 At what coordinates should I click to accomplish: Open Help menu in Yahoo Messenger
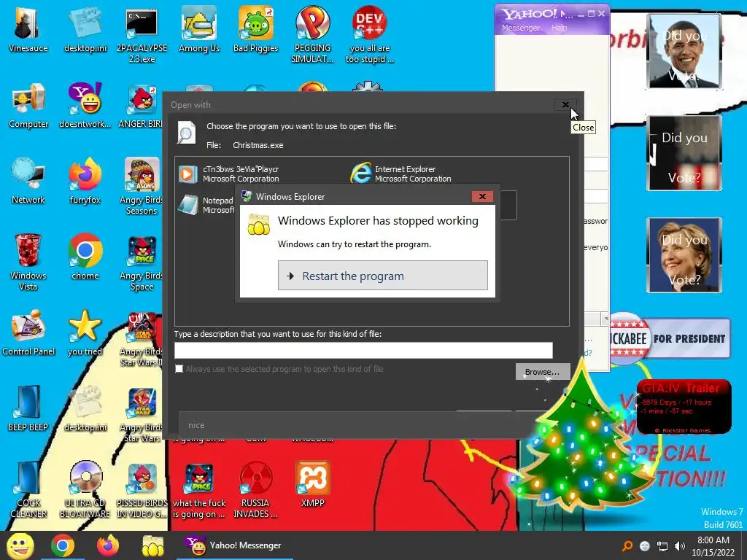pyautogui.click(x=559, y=28)
